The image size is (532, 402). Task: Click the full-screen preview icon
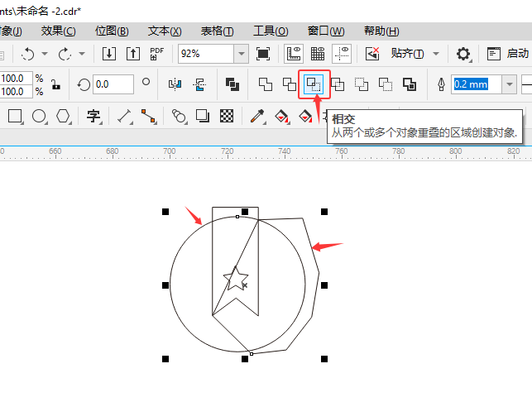(x=263, y=54)
